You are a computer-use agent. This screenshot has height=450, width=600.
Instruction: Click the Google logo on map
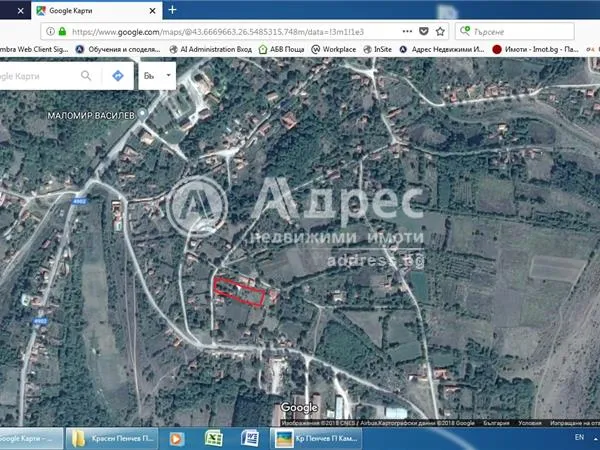(x=299, y=408)
